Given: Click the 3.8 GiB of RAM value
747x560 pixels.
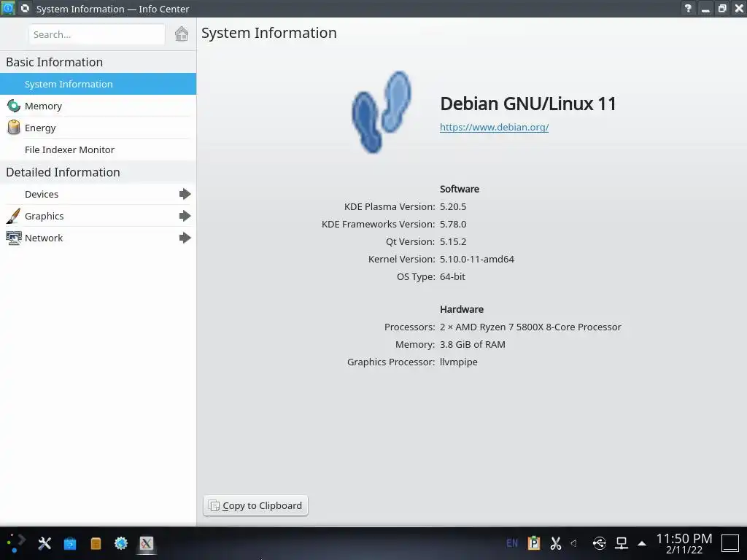Looking at the screenshot, I should tap(473, 344).
